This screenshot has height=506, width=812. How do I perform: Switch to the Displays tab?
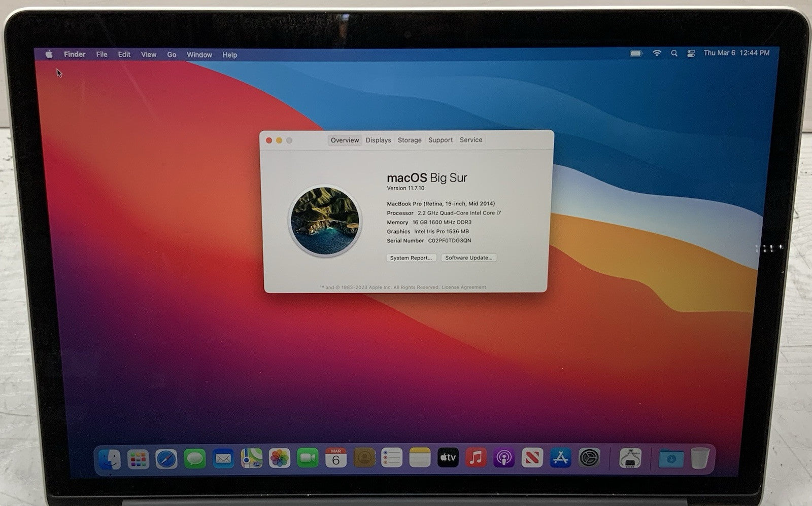[x=379, y=140]
